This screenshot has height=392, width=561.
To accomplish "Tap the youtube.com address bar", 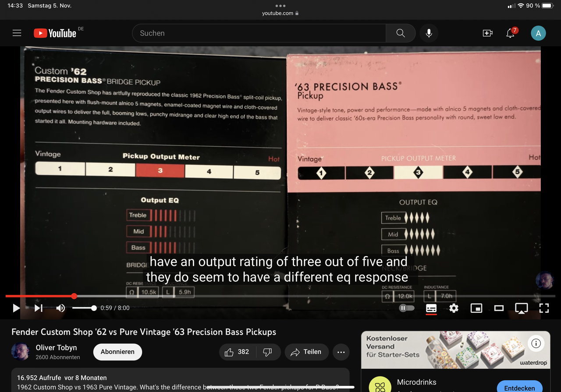I will pyautogui.click(x=280, y=13).
